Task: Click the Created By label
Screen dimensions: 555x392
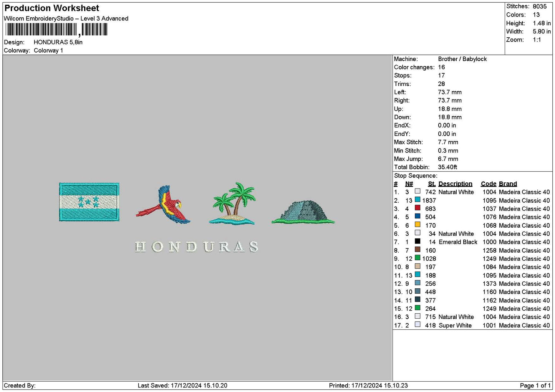Action: (20, 386)
